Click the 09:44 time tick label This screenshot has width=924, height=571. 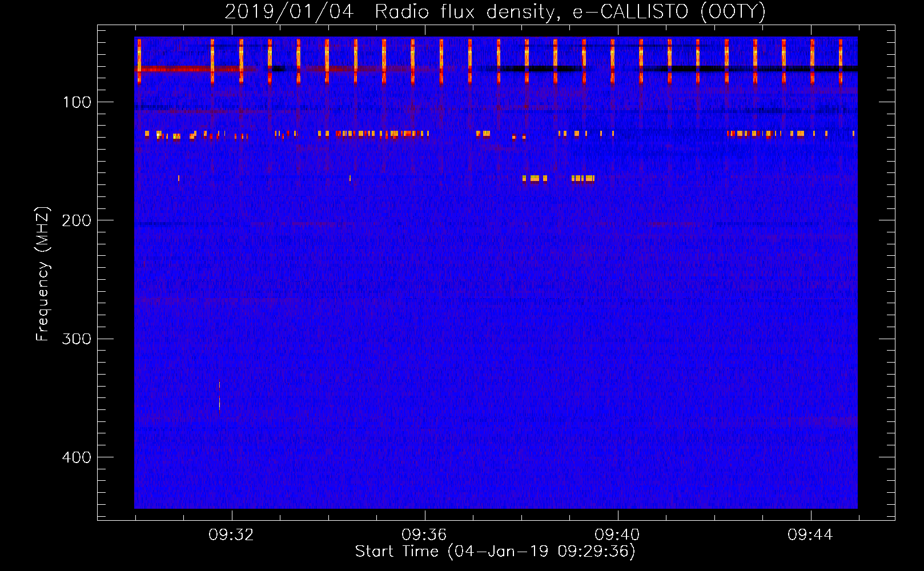point(810,535)
